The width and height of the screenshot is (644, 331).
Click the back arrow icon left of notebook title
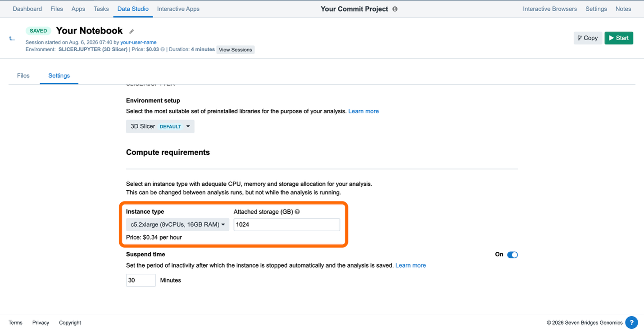tap(12, 39)
